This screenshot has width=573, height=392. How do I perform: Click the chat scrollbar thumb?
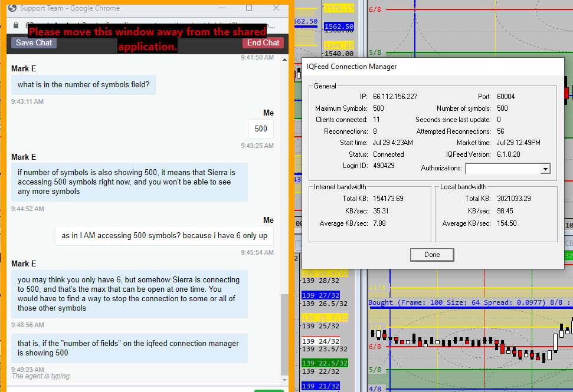coord(284,334)
